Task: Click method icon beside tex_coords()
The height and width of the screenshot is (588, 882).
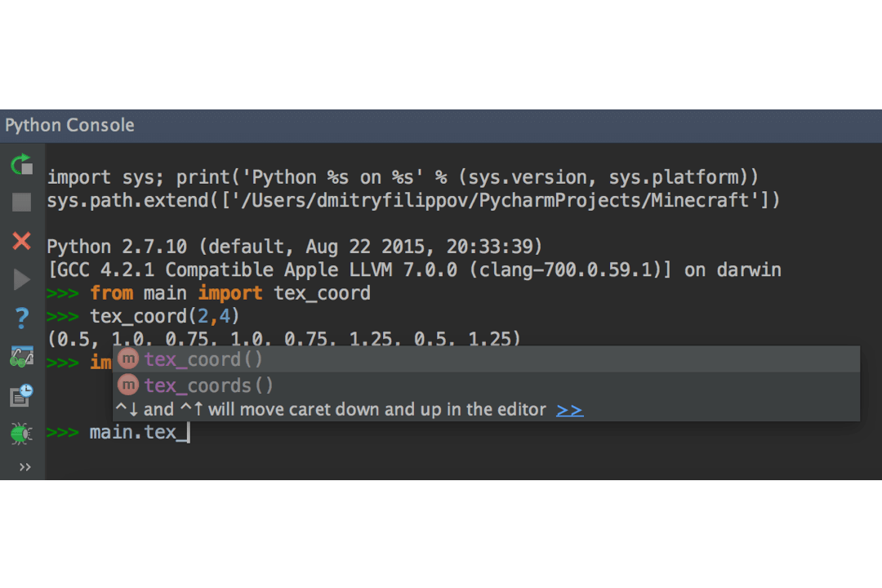Action: click(x=127, y=385)
